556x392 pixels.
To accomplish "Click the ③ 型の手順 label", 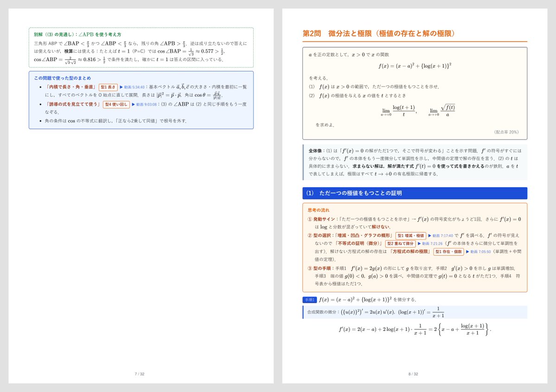I will tap(319, 268).
